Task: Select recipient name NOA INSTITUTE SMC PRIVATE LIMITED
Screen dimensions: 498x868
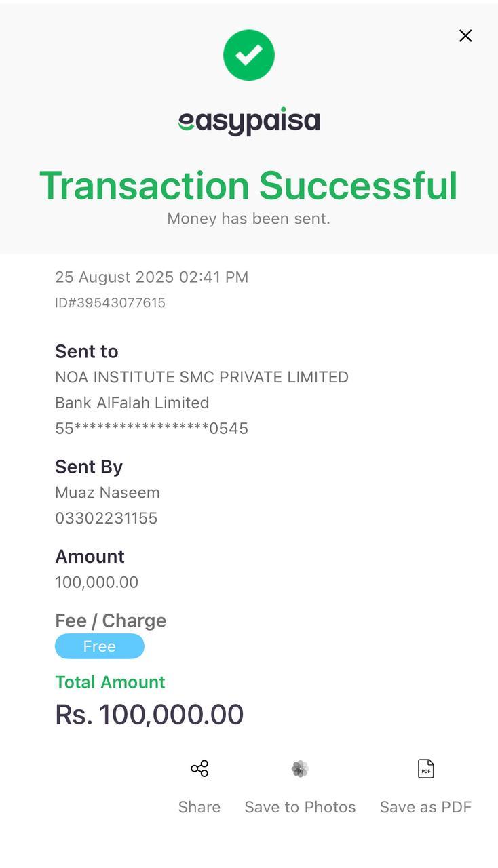Action: coord(202,377)
